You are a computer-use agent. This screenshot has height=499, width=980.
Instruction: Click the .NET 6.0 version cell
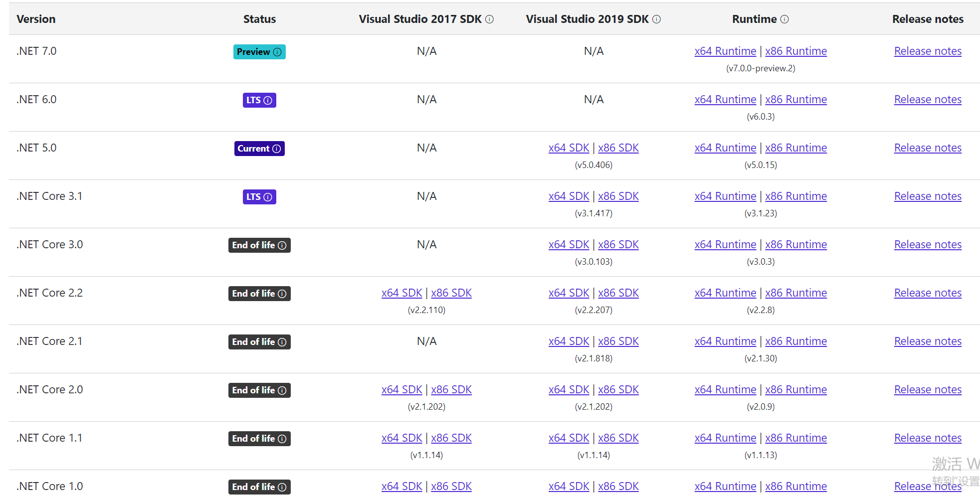(36, 99)
